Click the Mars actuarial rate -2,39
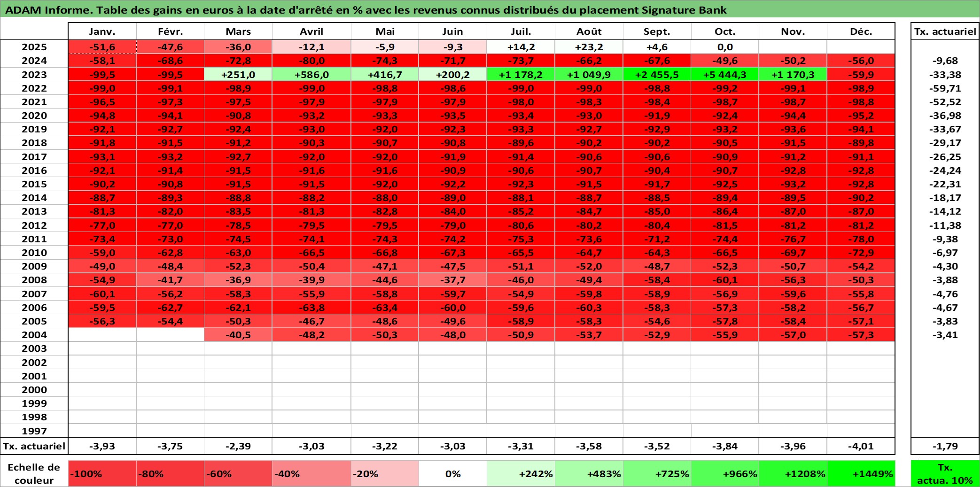The width and height of the screenshot is (980, 487). point(238,446)
